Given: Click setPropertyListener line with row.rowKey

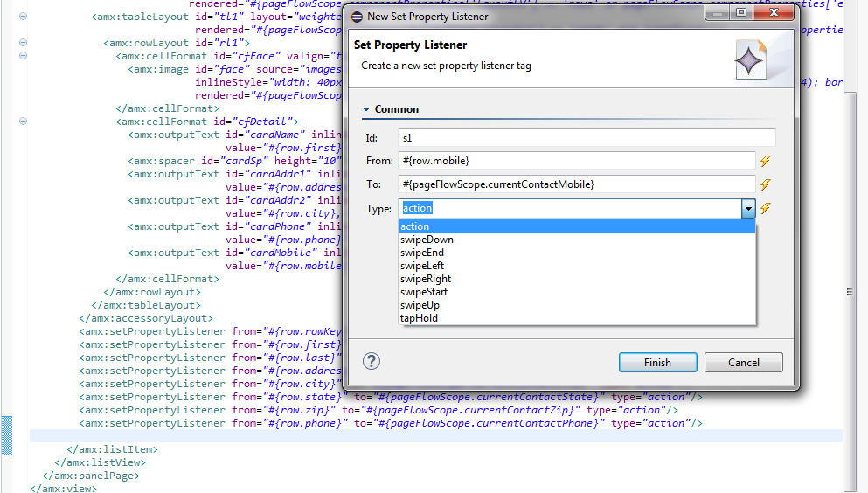Looking at the screenshot, I should 211,331.
